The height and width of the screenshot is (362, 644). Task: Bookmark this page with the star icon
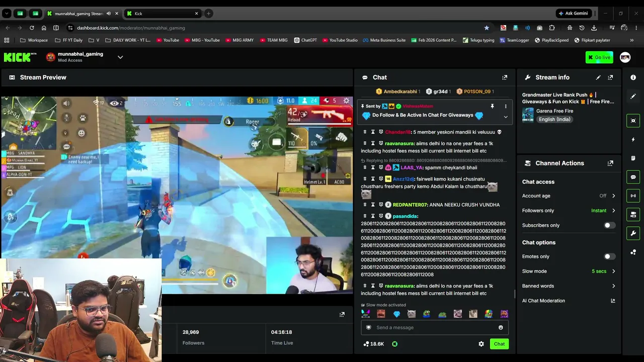click(487, 28)
